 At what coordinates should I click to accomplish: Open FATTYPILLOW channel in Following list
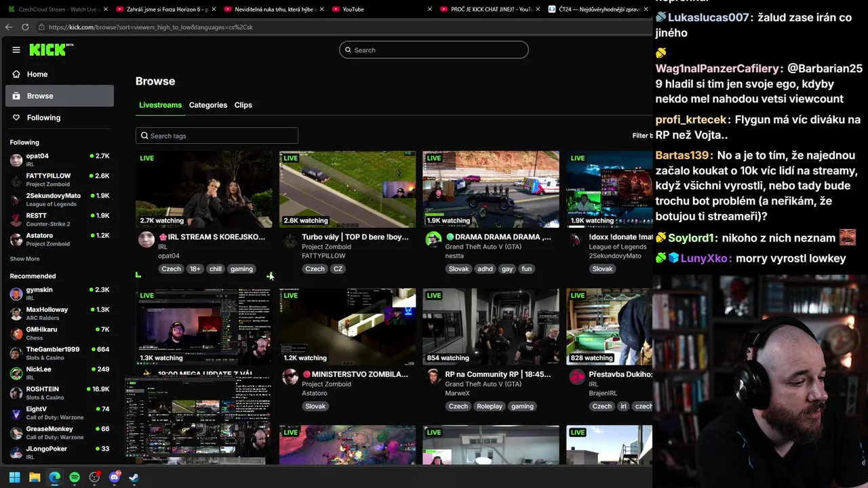[x=60, y=180]
